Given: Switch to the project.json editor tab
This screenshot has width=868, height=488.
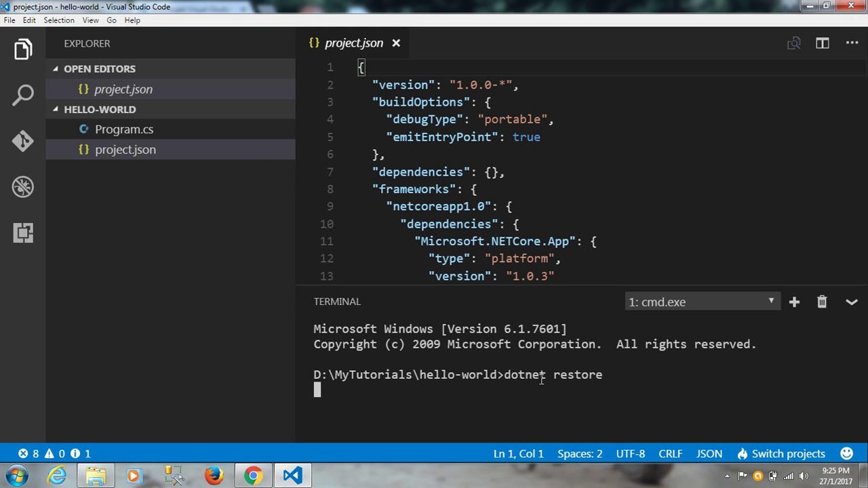Looking at the screenshot, I should 353,43.
